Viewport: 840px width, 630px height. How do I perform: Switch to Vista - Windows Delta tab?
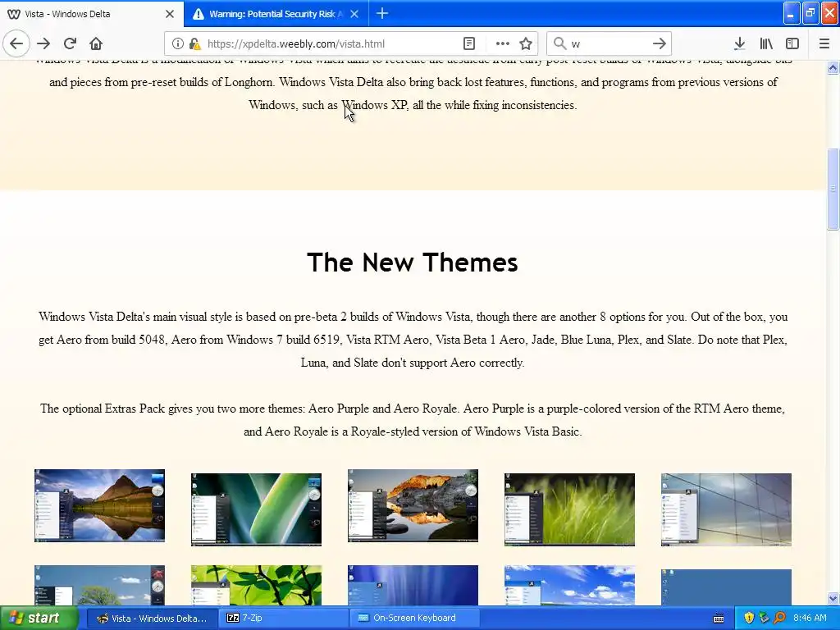coord(92,14)
